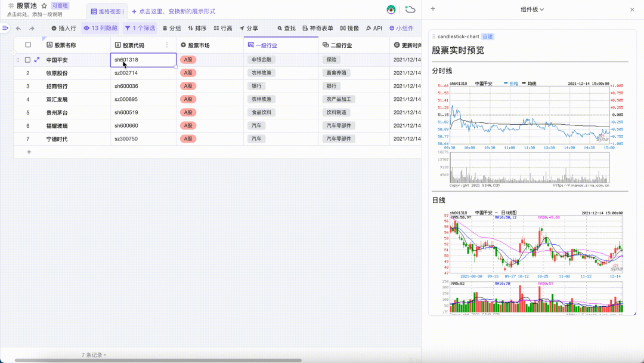Open the 组件板 panel dropdown

(x=532, y=9)
